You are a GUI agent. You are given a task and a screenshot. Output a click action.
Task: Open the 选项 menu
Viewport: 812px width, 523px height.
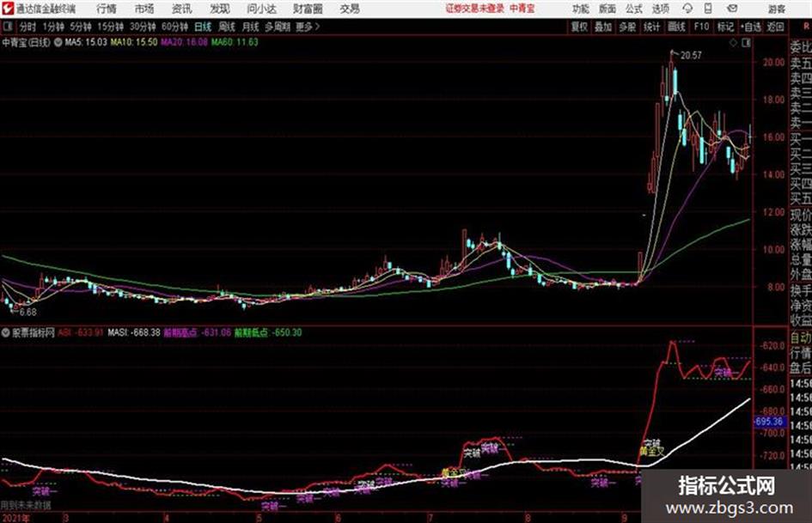pyautogui.click(x=661, y=9)
